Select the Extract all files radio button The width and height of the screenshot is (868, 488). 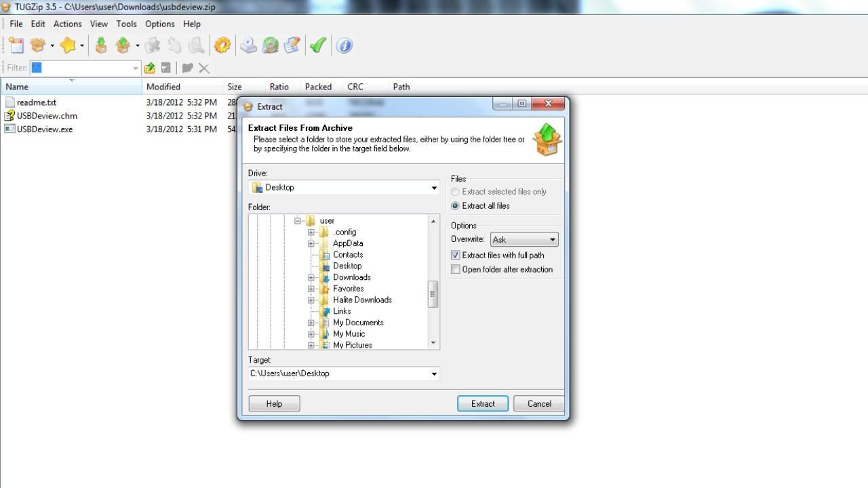point(455,206)
